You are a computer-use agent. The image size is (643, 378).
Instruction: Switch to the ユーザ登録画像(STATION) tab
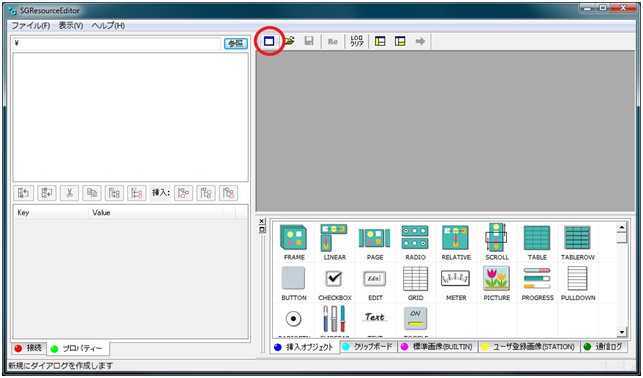[x=529, y=346]
